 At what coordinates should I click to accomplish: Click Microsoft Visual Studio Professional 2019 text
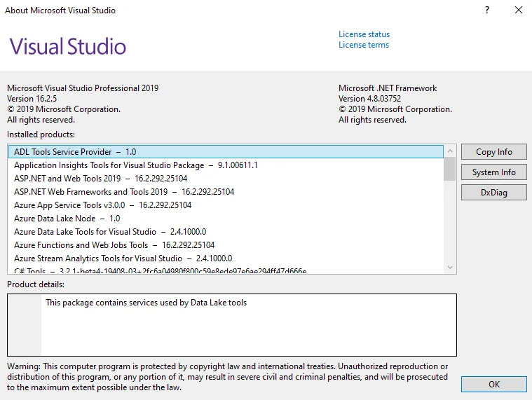[83, 88]
